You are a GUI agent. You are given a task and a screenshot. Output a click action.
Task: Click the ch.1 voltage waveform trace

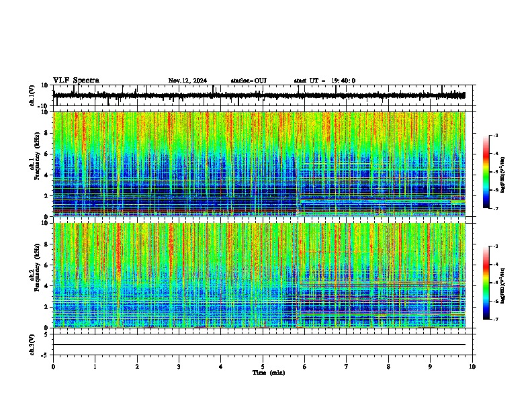coord(259,95)
